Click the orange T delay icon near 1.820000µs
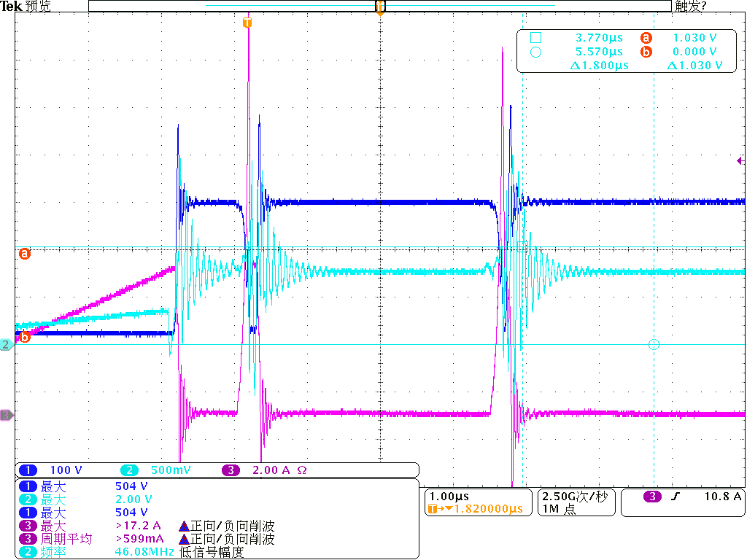 (432, 509)
